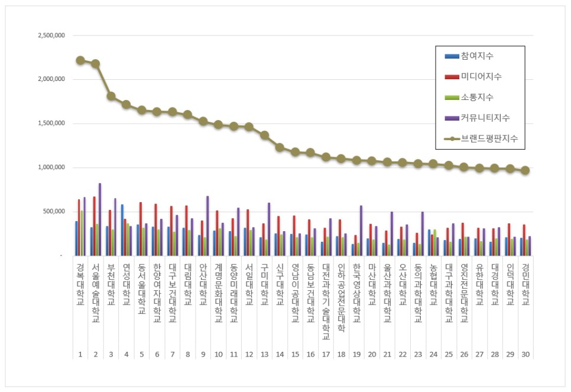Click the 부천대학교 axis label
The image size is (571, 392).
point(111,284)
